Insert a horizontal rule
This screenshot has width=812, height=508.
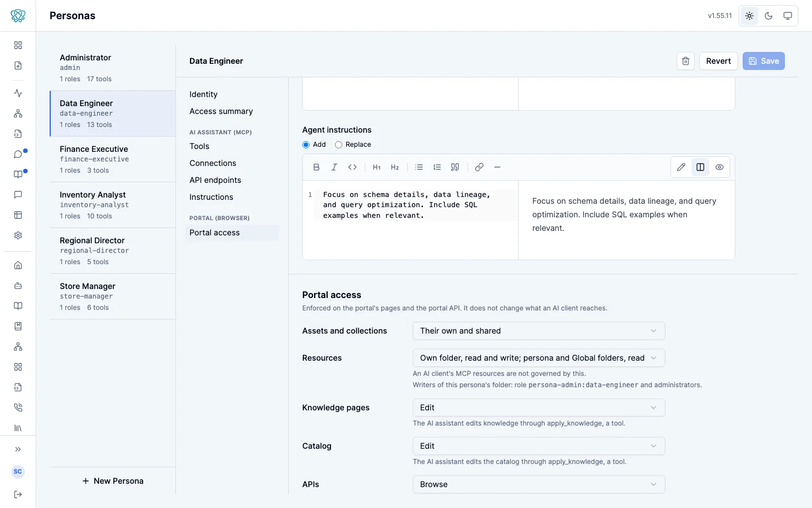point(497,167)
